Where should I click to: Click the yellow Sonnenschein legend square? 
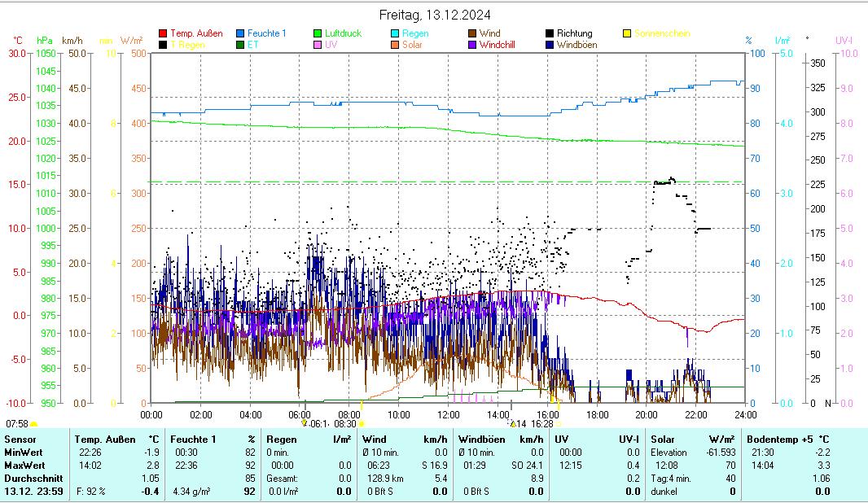[627, 33]
